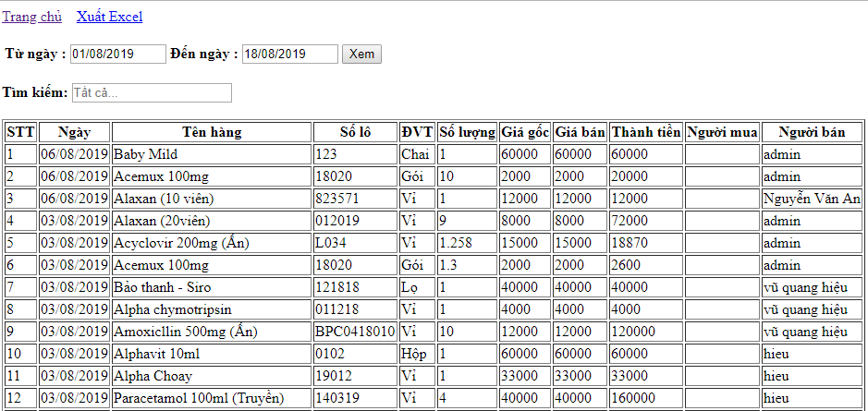Select the Alpha chymotripsin cell
The width and height of the screenshot is (868, 411).
212,309
